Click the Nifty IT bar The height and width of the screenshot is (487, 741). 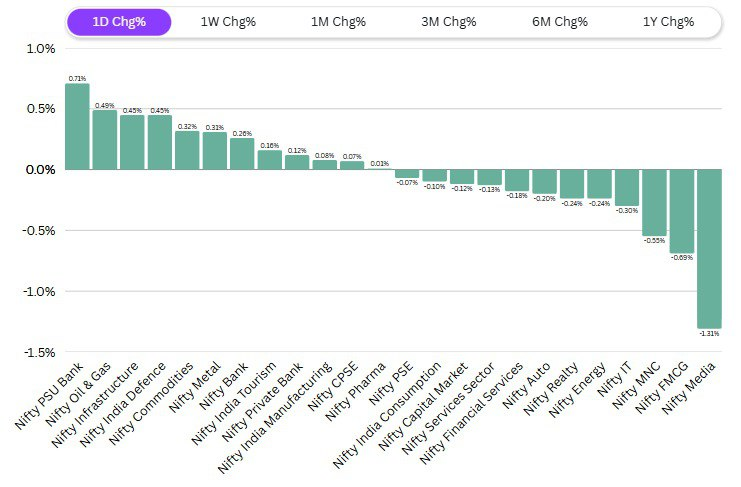coord(627,188)
